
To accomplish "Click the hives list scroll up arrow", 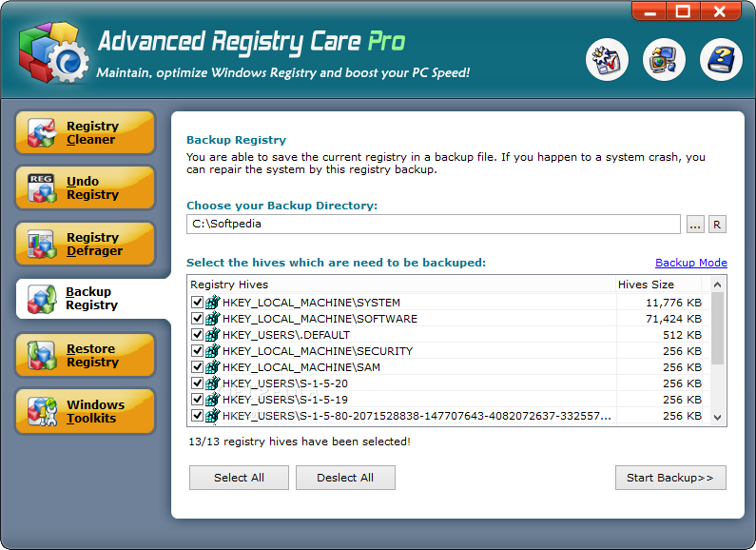I will click(717, 285).
